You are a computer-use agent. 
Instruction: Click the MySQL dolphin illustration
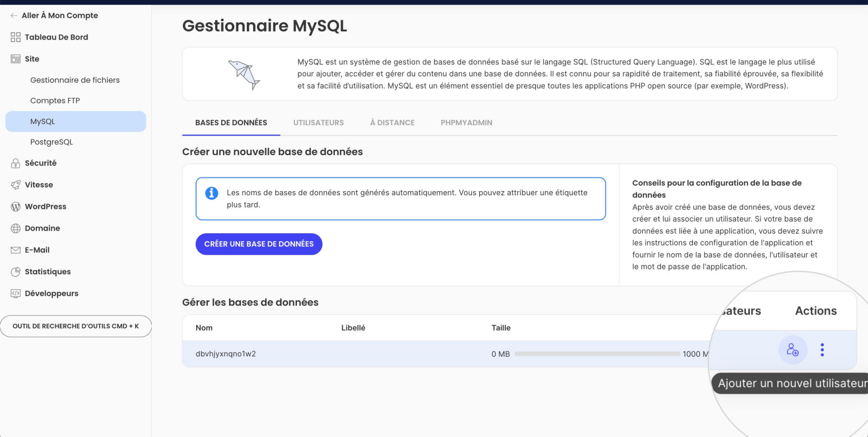click(x=244, y=75)
